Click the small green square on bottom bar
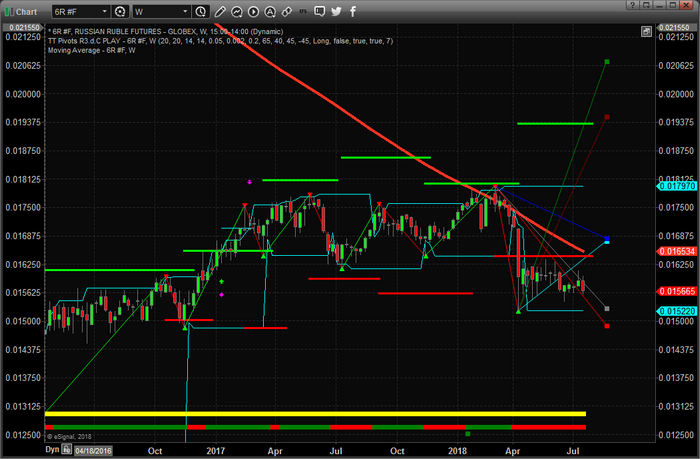The height and width of the screenshot is (459, 700). point(467,434)
